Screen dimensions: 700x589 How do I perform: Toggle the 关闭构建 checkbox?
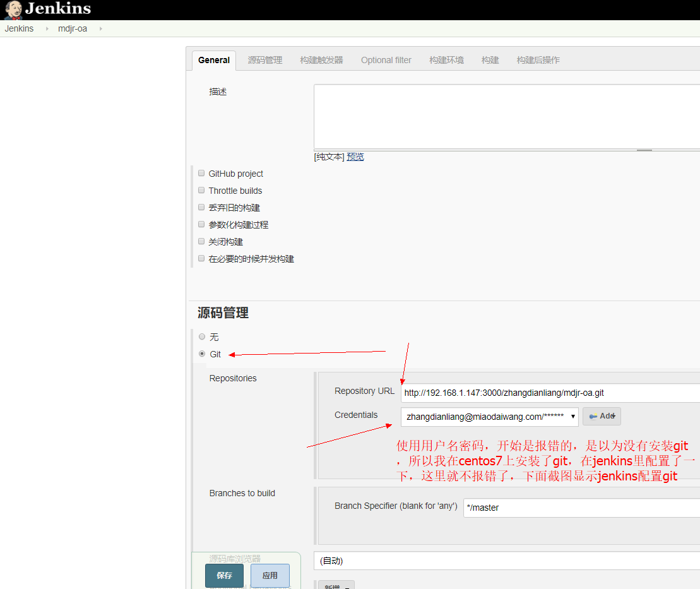[201, 241]
